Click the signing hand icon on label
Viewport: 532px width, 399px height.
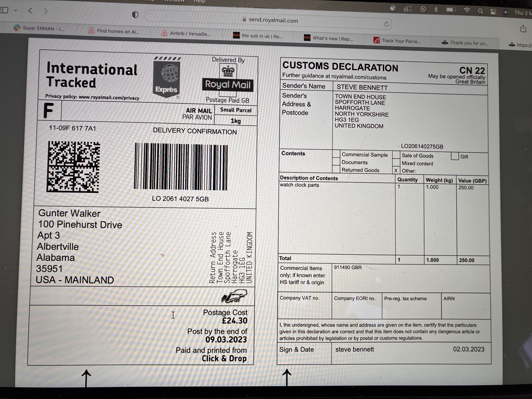coord(234,296)
